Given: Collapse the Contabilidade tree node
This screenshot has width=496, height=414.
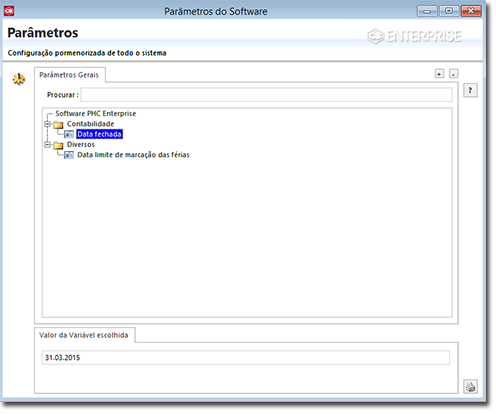Looking at the screenshot, I should point(47,124).
